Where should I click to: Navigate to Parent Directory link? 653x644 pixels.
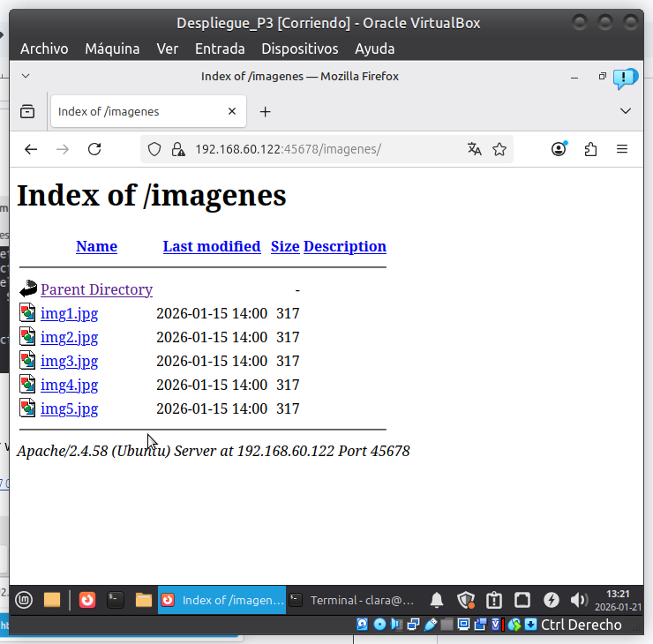(96, 289)
